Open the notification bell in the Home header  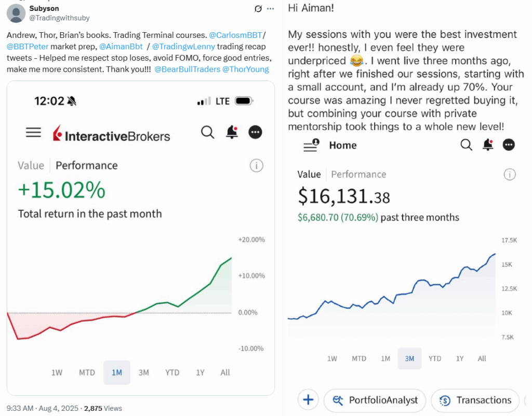pyautogui.click(x=488, y=145)
